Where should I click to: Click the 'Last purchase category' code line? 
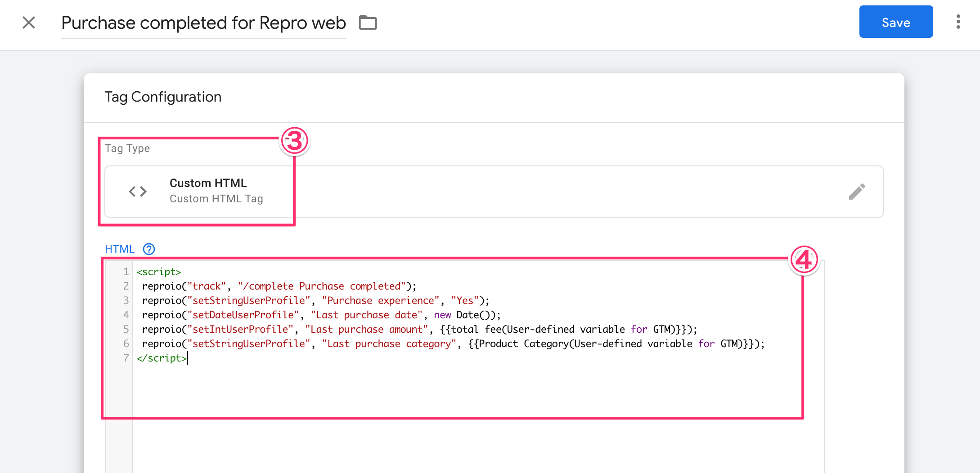(x=453, y=344)
